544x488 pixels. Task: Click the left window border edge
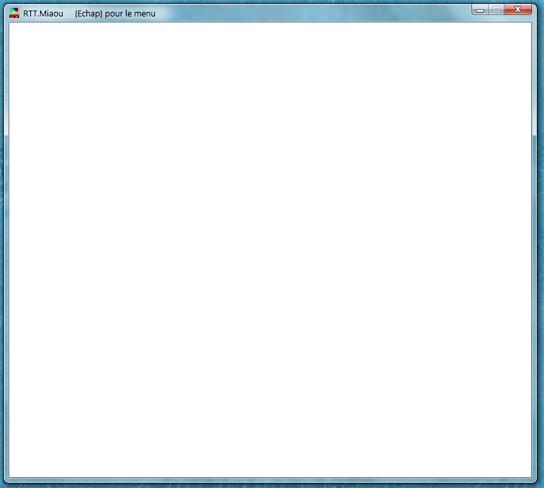pyautogui.click(x=6, y=250)
